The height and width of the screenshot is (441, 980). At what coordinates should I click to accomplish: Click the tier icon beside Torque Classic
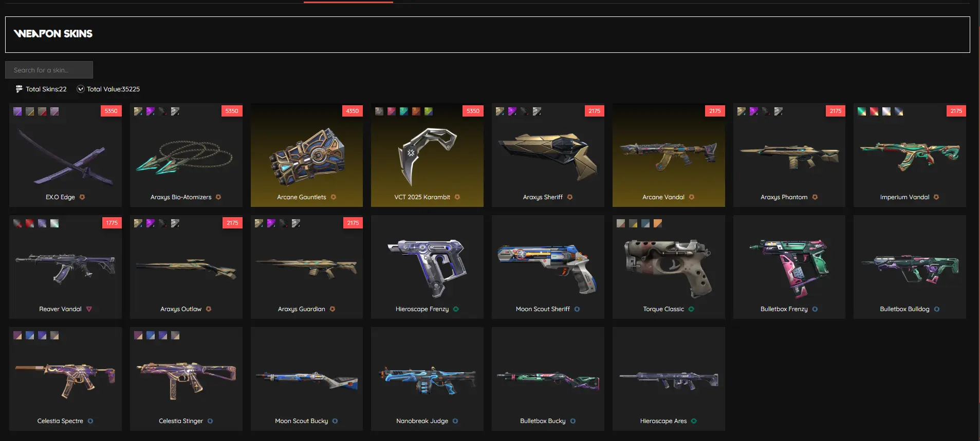click(x=691, y=309)
